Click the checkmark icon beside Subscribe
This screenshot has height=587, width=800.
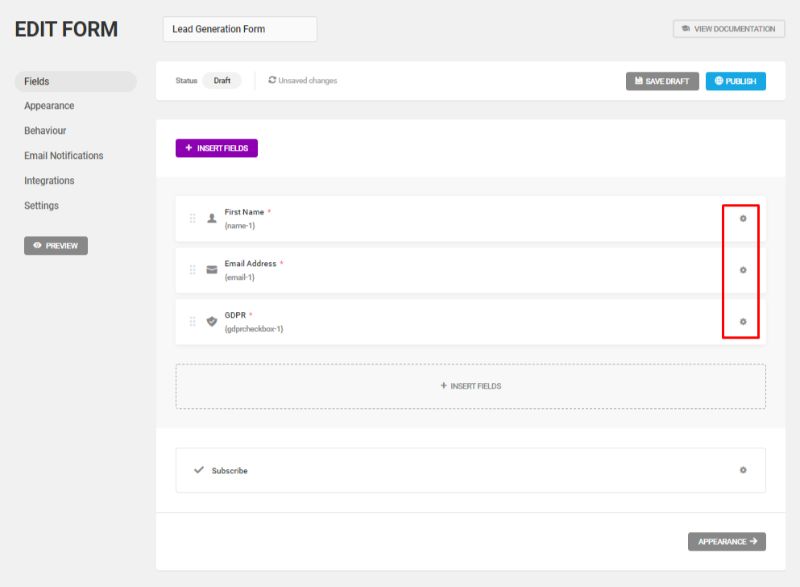199,470
